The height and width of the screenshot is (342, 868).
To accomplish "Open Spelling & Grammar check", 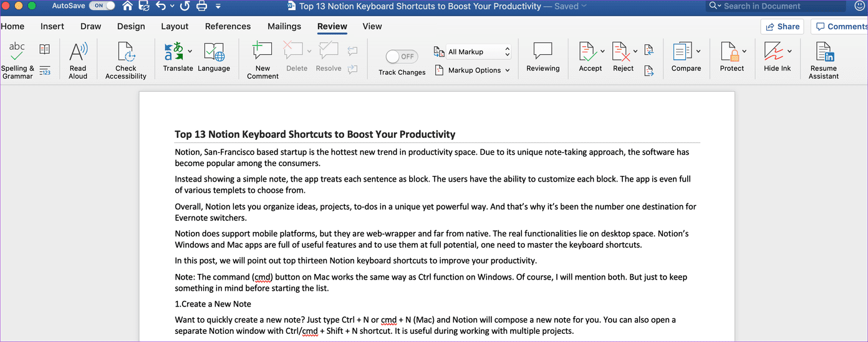I will pos(17,61).
